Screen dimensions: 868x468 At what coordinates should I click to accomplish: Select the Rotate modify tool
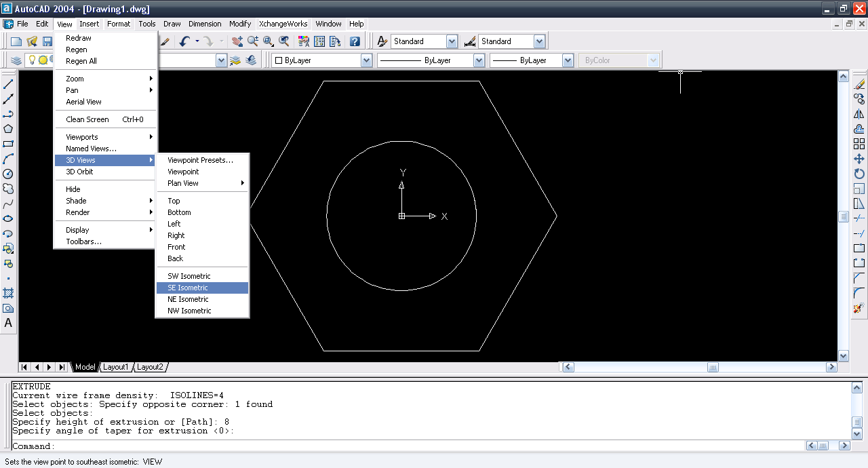(x=859, y=174)
